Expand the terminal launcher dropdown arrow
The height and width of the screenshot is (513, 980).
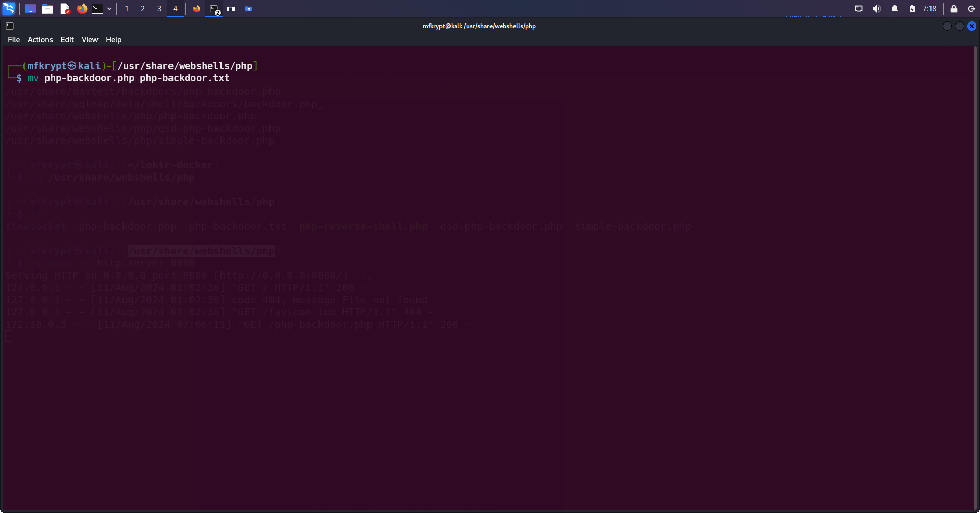click(x=109, y=9)
